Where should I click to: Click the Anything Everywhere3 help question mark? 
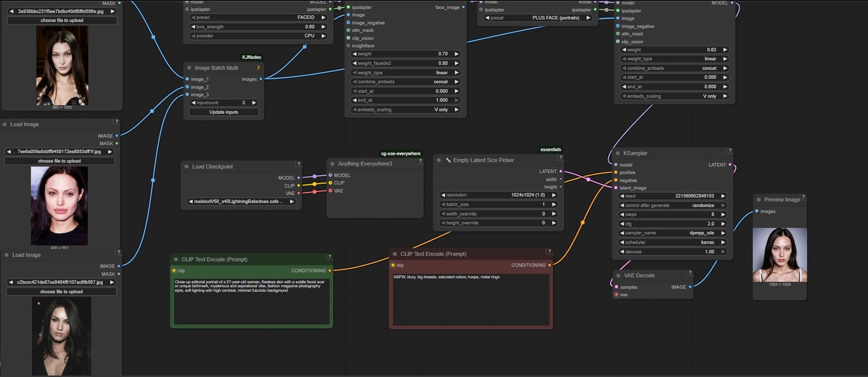tap(420, 161)
